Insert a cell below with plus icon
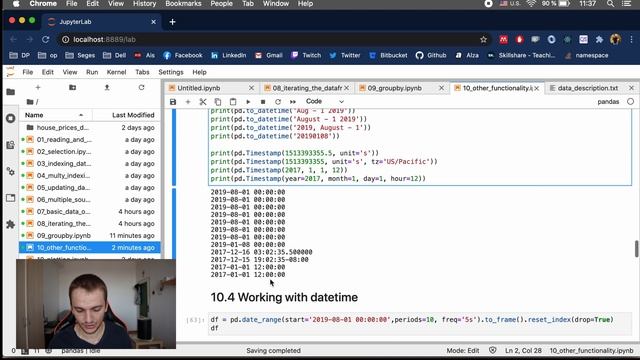 [x=188, y=102]
